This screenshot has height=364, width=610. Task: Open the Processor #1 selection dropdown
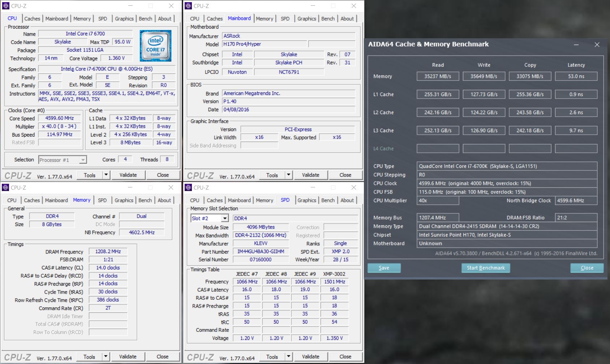[x=83, y=160]
